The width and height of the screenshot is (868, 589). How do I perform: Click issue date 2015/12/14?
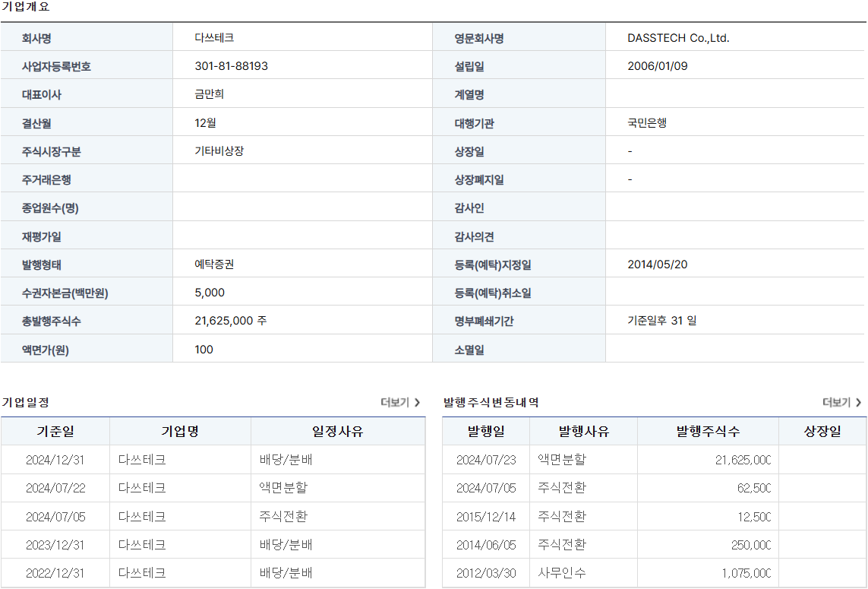coord(486,516)
